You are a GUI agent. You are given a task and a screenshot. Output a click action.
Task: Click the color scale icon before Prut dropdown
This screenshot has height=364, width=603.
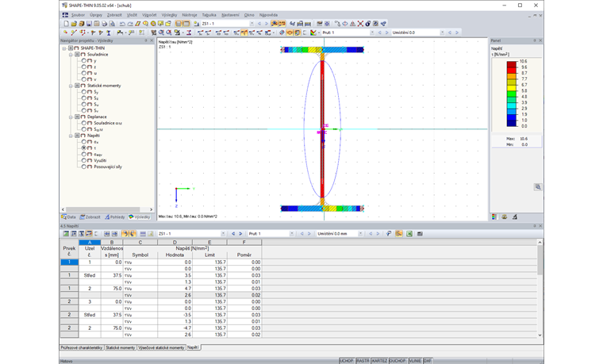(x=313, y=33)
